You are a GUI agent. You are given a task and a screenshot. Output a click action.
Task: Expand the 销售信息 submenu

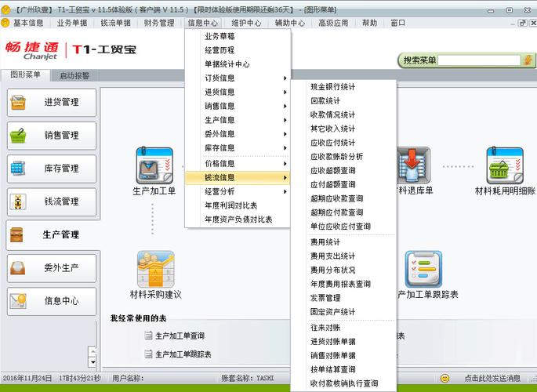238,106
